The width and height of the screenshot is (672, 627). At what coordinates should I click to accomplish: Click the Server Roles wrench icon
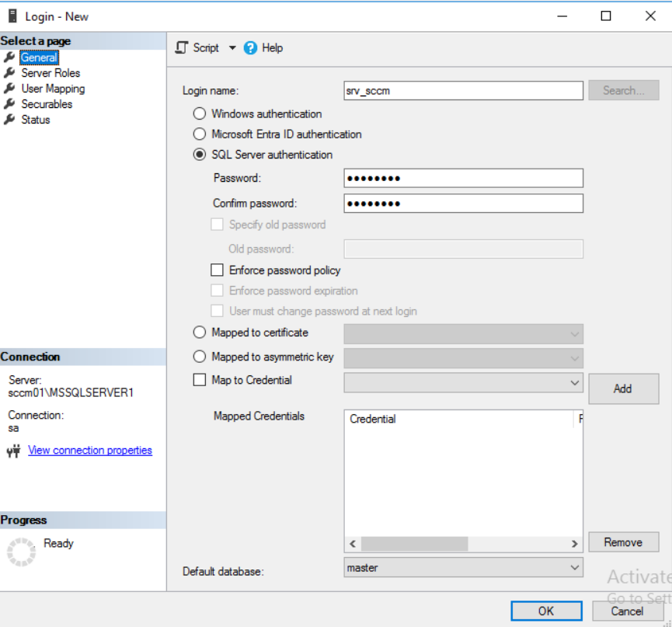coord(11,72)
